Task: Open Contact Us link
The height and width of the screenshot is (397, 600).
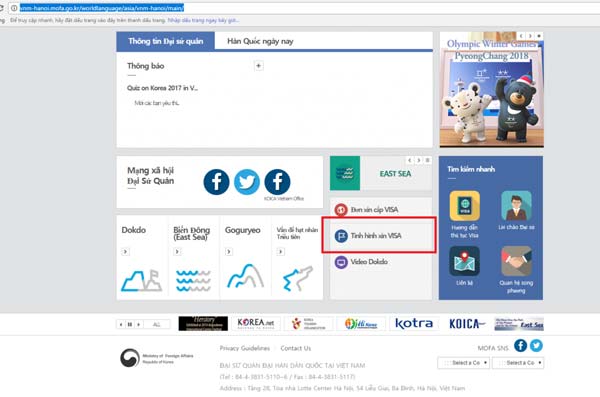Action: click(295, 348)
